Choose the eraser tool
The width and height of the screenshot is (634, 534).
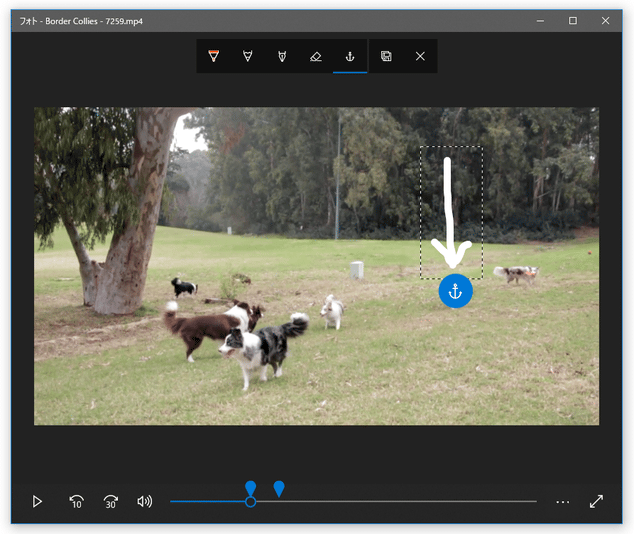pyautogui.click(x=316, y=57)
